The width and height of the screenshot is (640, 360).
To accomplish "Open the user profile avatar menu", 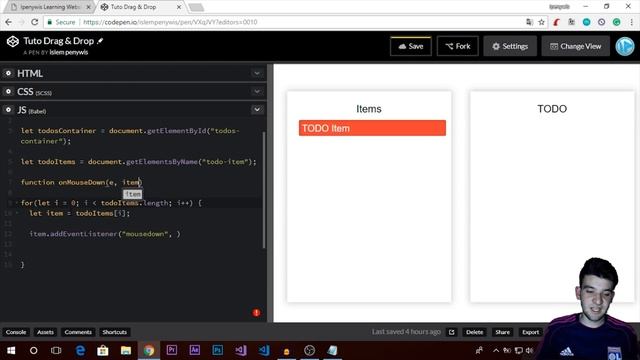I will tap(624, 46).
